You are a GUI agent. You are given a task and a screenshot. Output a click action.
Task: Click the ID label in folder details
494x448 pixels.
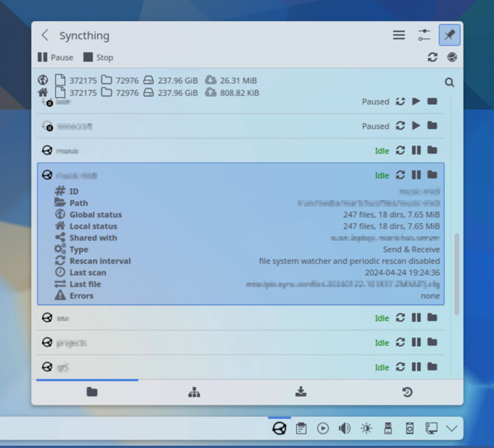[74, 191]
